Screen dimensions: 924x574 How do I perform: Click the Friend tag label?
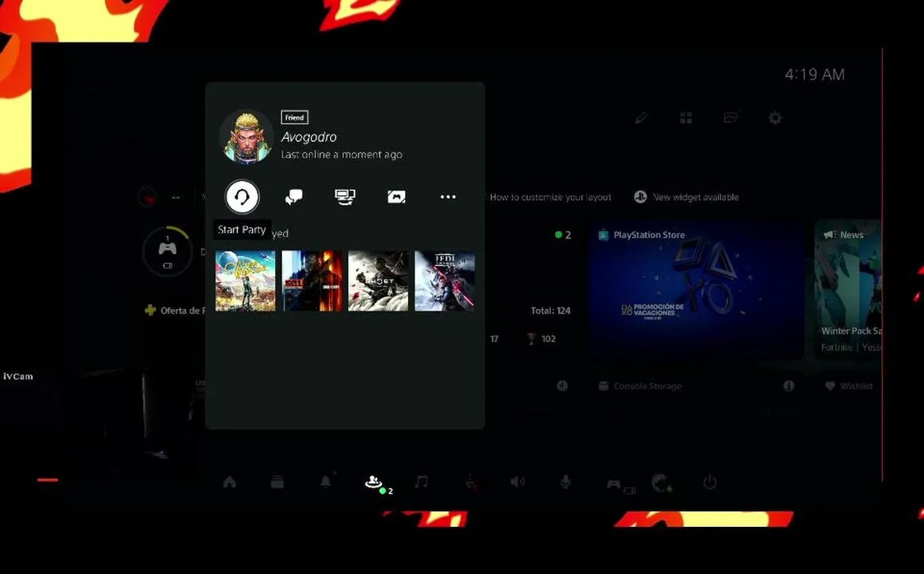pyautogui.click(x=295, y=117)
